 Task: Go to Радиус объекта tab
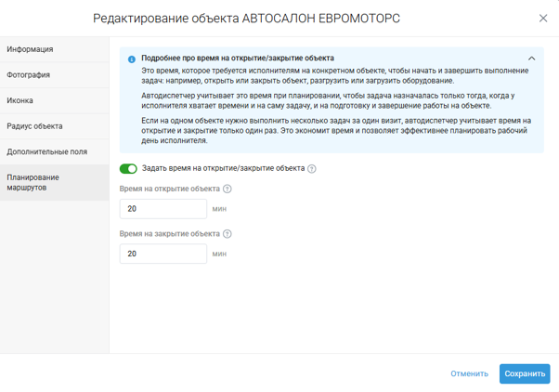pos(55,126)
